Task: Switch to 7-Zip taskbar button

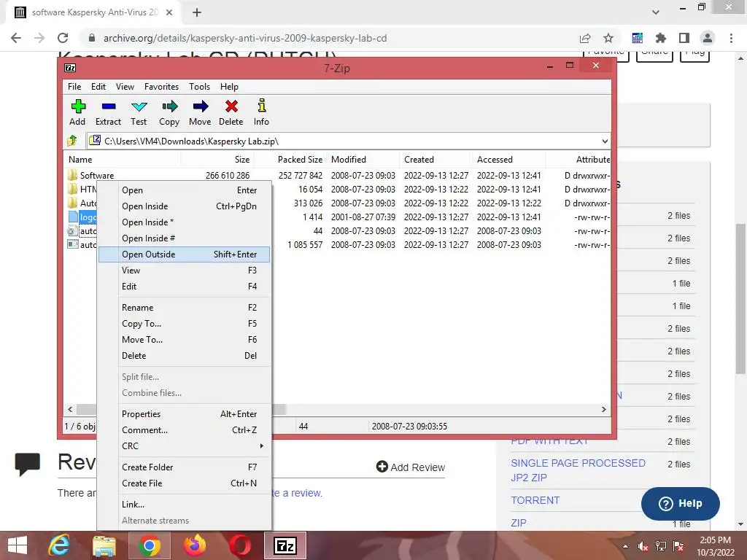Action: click(x=285, y=545)
